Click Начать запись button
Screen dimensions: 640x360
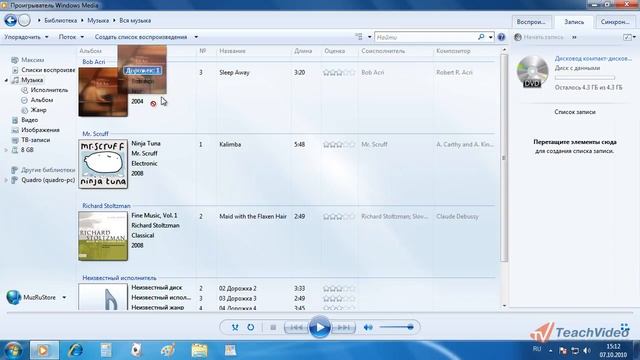[x=539, y=37]
